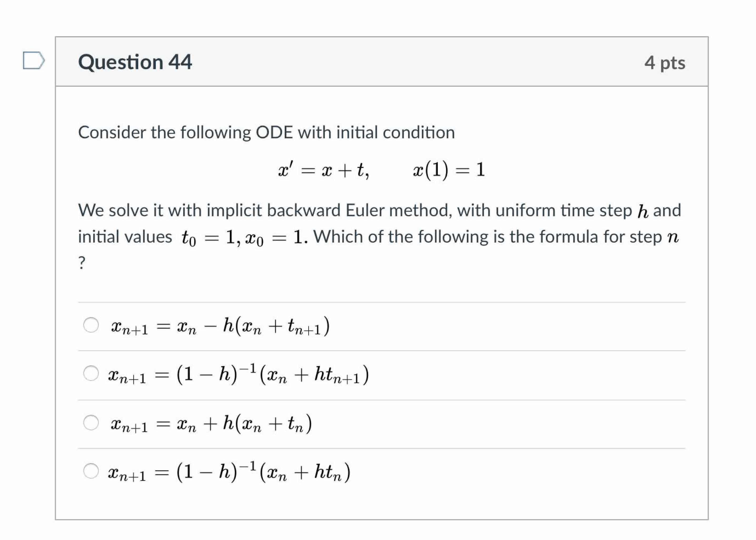
Task: Select radio for (1−h)^−1 (x_n + h t_n)
Action: pos(91,471)
